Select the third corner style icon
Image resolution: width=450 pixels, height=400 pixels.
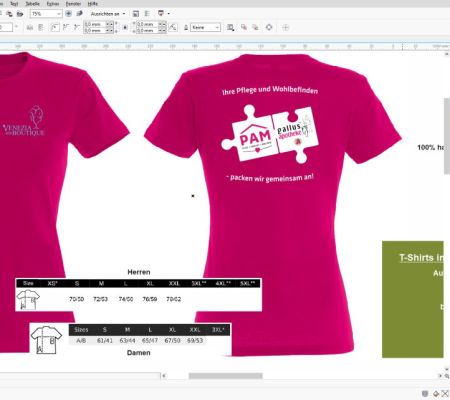point(77,27)
